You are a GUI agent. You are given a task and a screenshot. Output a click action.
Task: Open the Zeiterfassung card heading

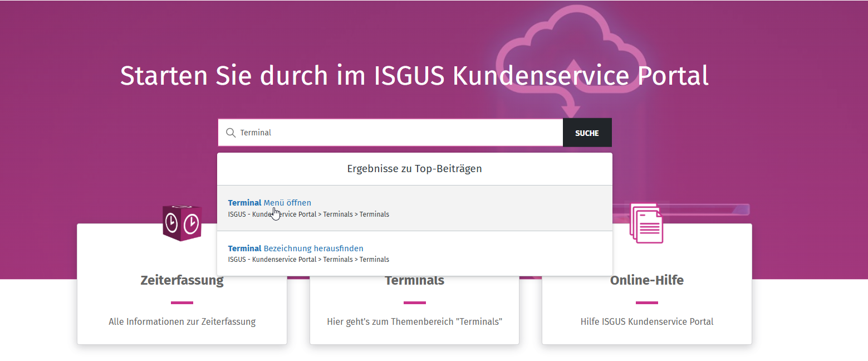(x=182, y=280)
